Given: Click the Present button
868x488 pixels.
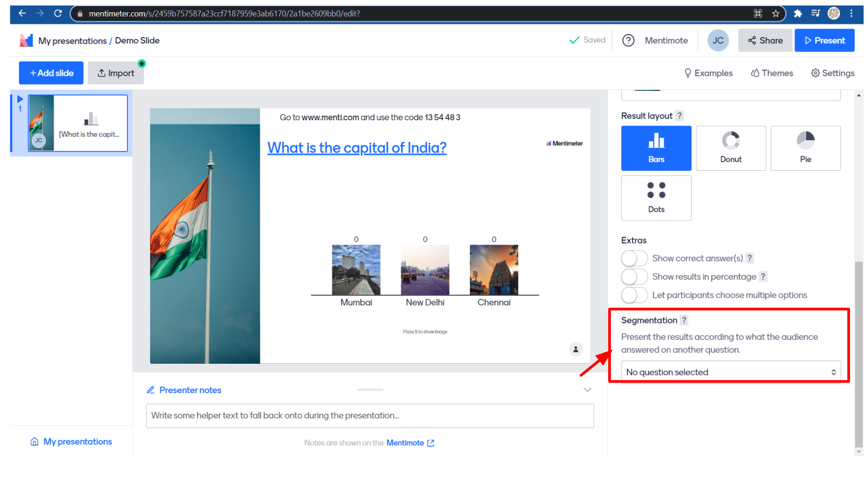Looking at the screenshot, I should (x=824, y=41).
